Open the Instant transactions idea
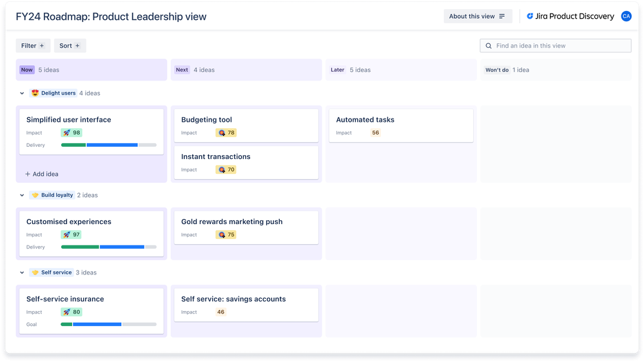Screen dimensions: 644x362 click(246, 162)
